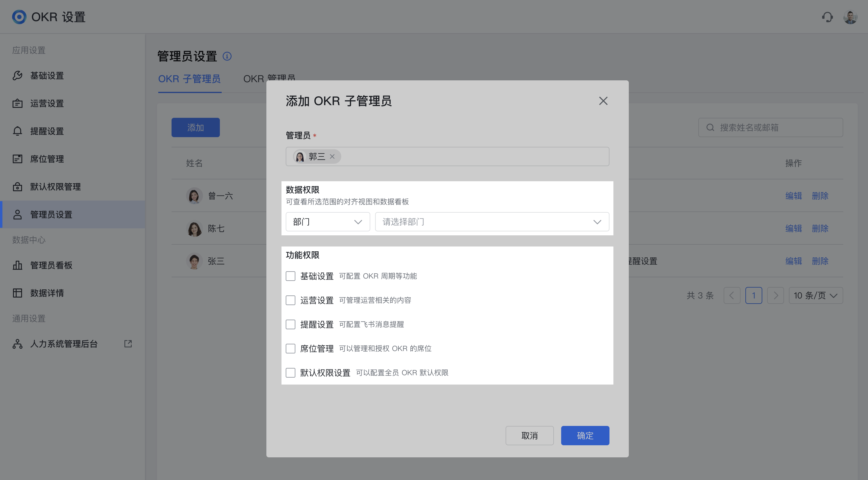Click the 基础设置 wrench icon
The width and height of the screenshot is (868, 480).
[x=18, y=76]
